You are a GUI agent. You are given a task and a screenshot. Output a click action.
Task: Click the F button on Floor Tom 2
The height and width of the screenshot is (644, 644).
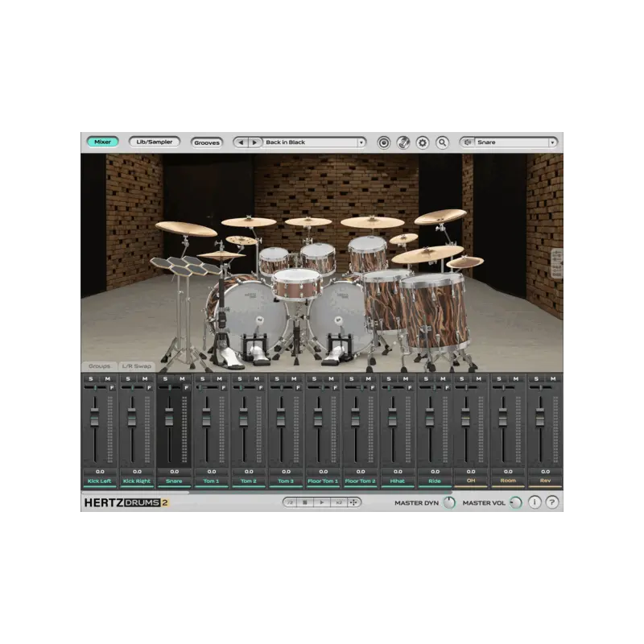[373, 388]
